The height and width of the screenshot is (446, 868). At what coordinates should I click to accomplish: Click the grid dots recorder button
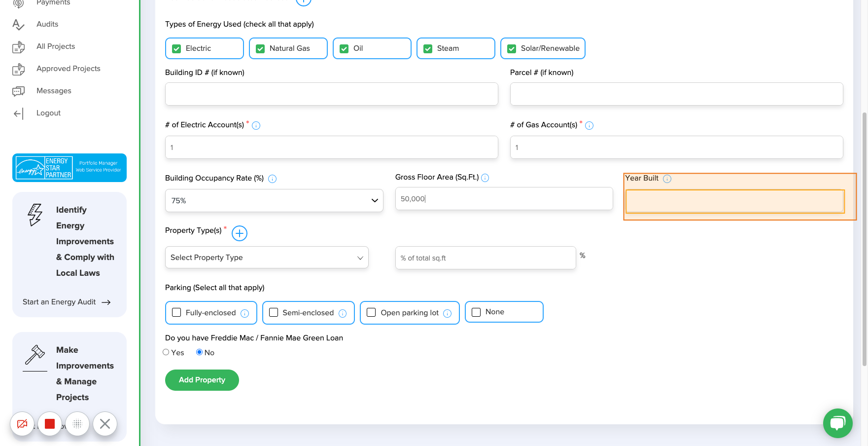[77, 424]
